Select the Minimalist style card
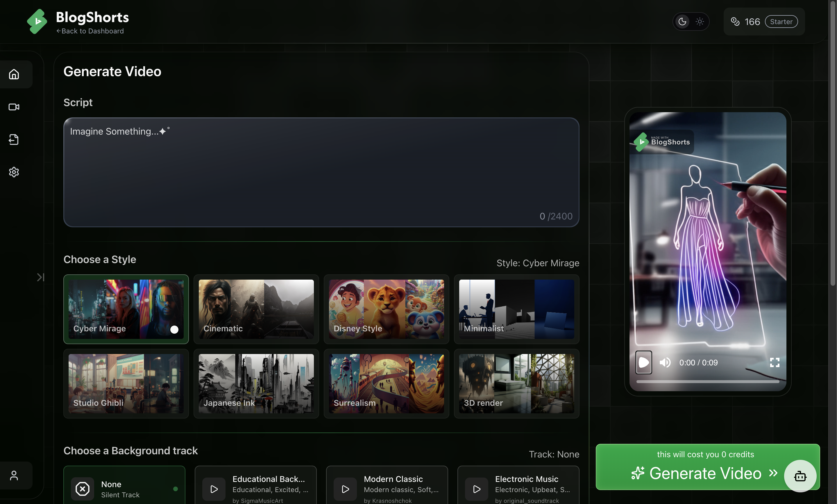 (516, 309)
